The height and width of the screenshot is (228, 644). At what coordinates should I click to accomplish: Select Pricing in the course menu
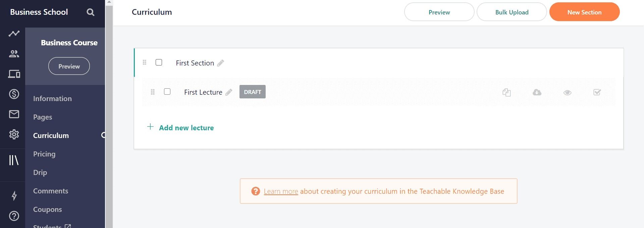coord(44,154)
